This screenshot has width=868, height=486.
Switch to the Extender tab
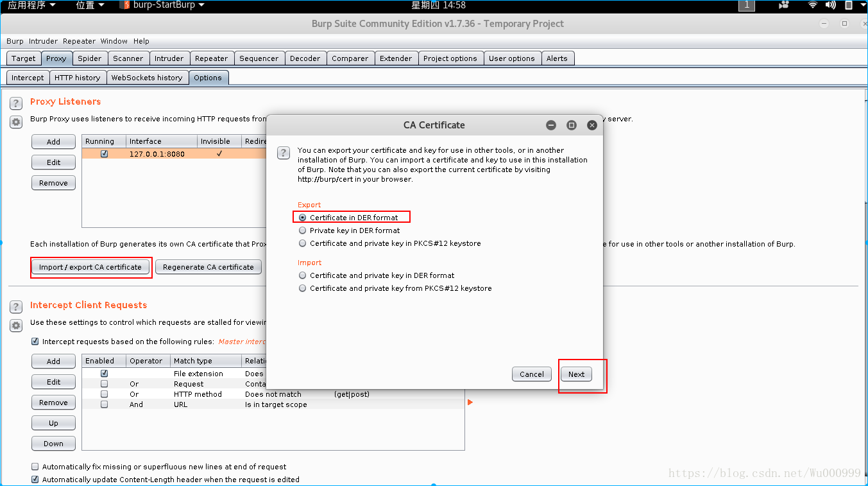[396, 58]
